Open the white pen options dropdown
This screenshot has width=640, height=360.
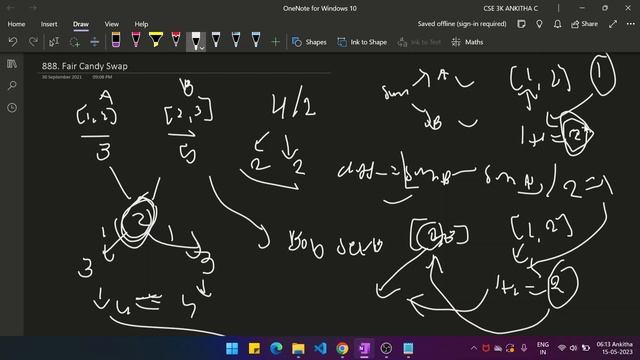point(202,48)
